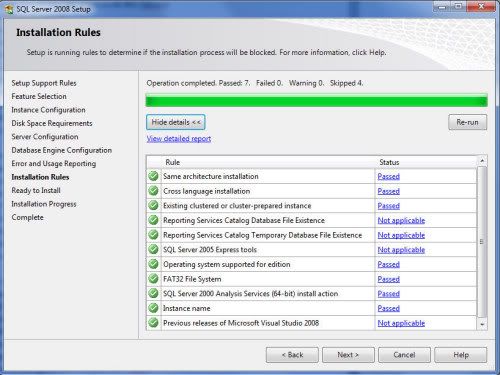The width and height of the screenshot is (500, 375).
Task: Collapse details with Hide details button
Action: pos(176,122)
